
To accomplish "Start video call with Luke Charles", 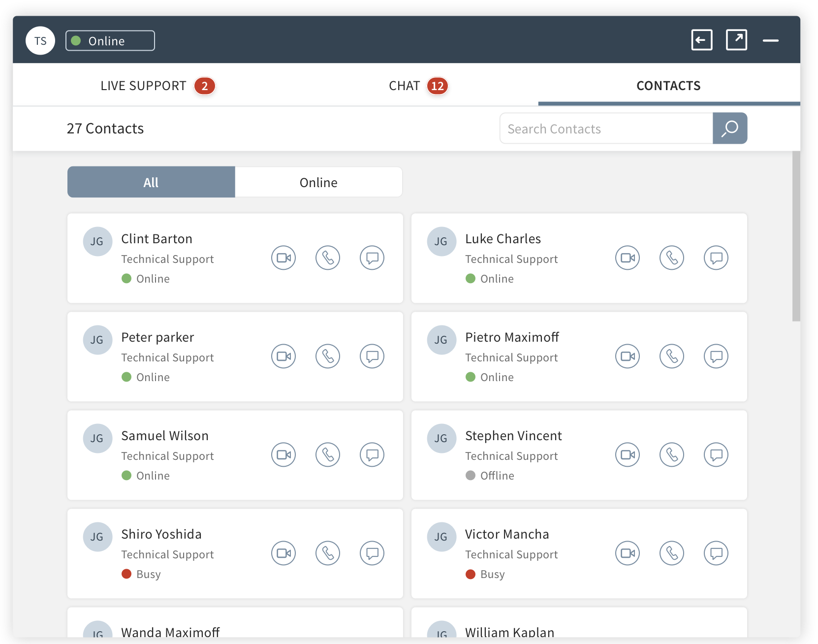I will (628, 258).
